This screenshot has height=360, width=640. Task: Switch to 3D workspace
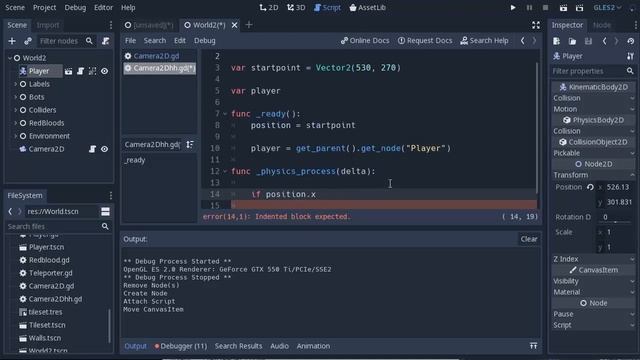click(296, 8)
